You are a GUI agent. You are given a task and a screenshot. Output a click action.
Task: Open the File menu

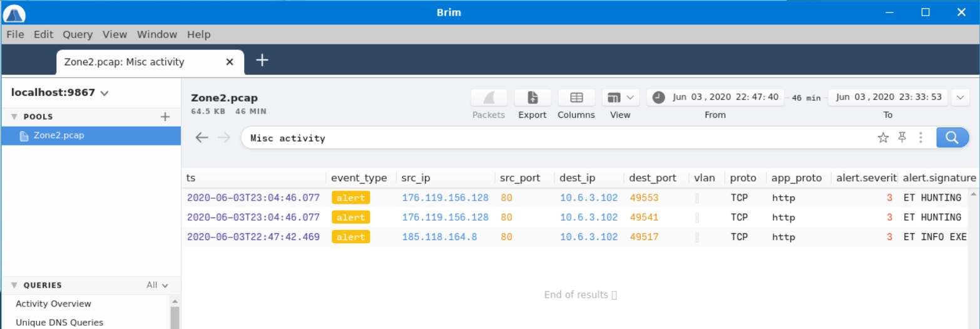coord(15,34)
